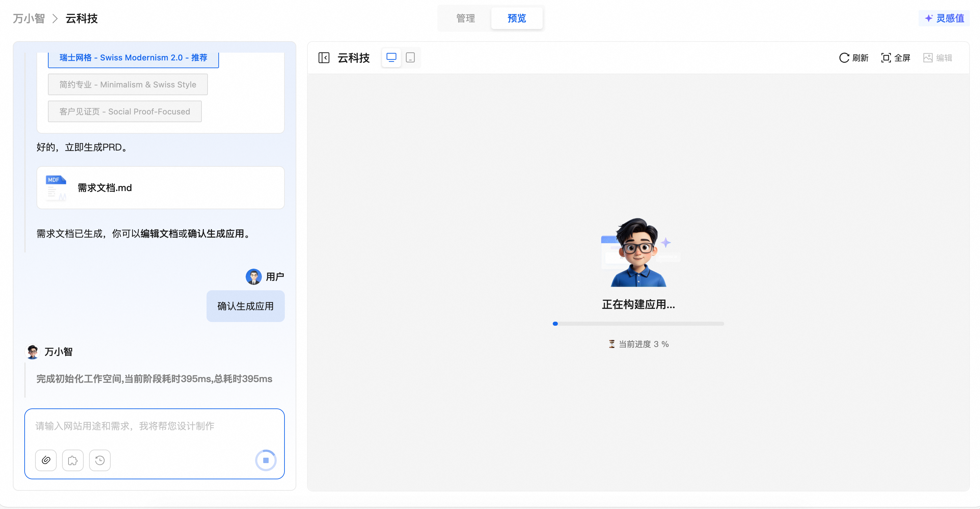Screen dimensions: 980x509
Task: Click the attachment paperclip icon
Action: pos(46,460)
